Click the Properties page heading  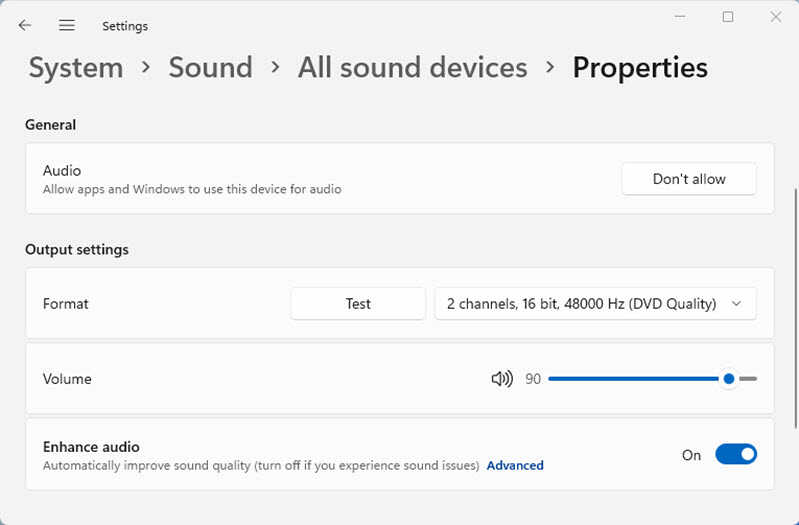pos(640,68)
